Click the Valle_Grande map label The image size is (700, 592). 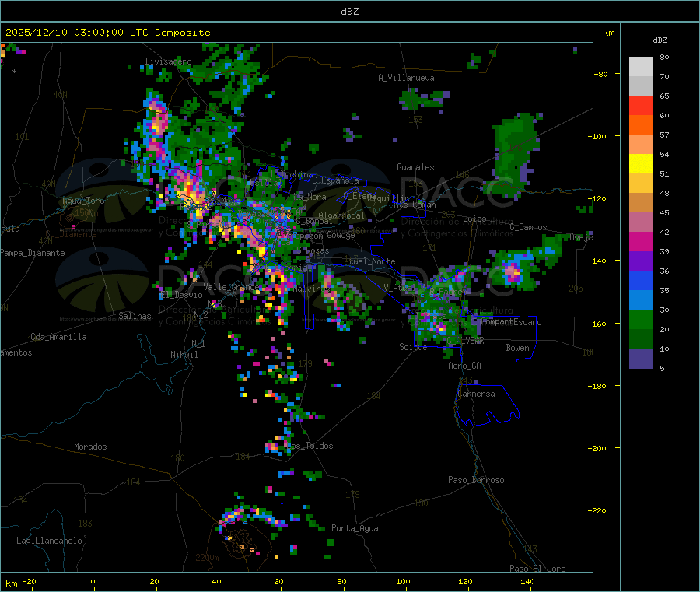point(231,287)
